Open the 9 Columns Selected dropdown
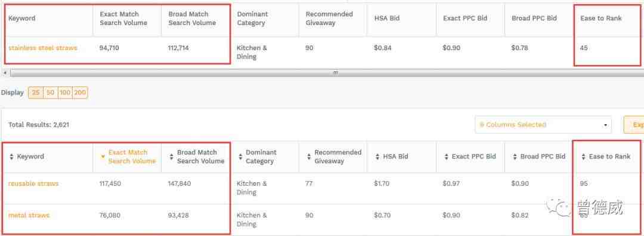This screenshot has height=236, width=644. [x=543, y=125]
